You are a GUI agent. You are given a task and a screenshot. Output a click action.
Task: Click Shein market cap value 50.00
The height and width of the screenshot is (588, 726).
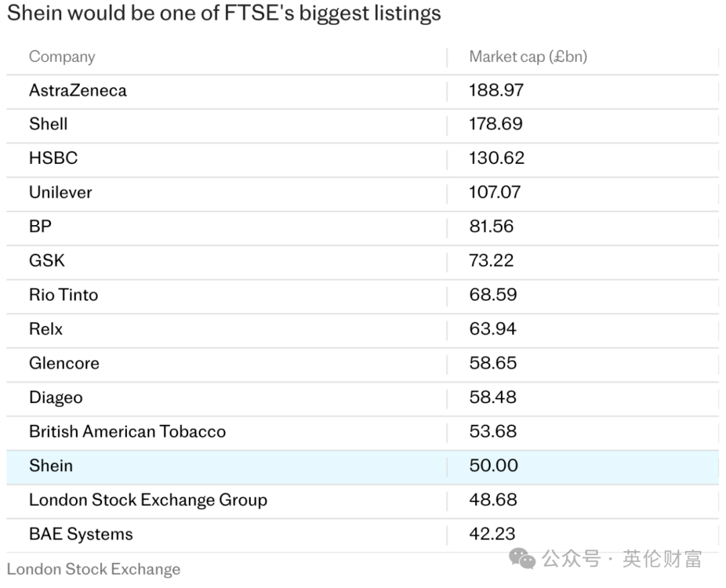tap(493, 466)
